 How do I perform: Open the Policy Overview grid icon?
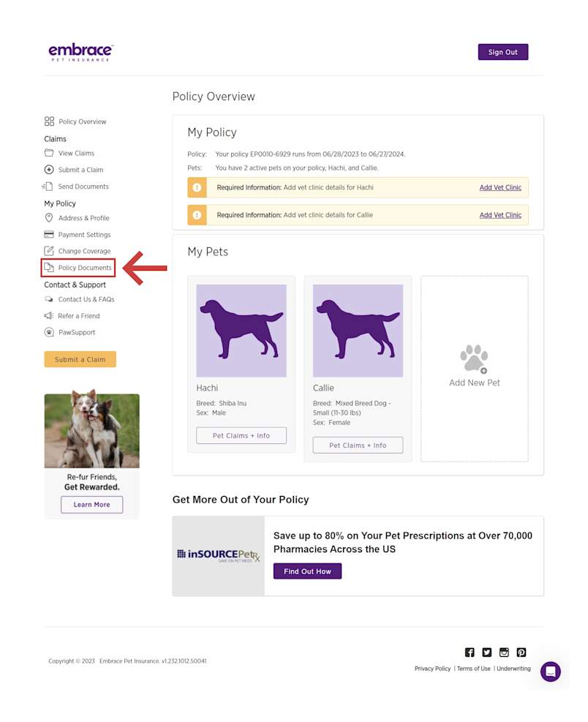50,121
